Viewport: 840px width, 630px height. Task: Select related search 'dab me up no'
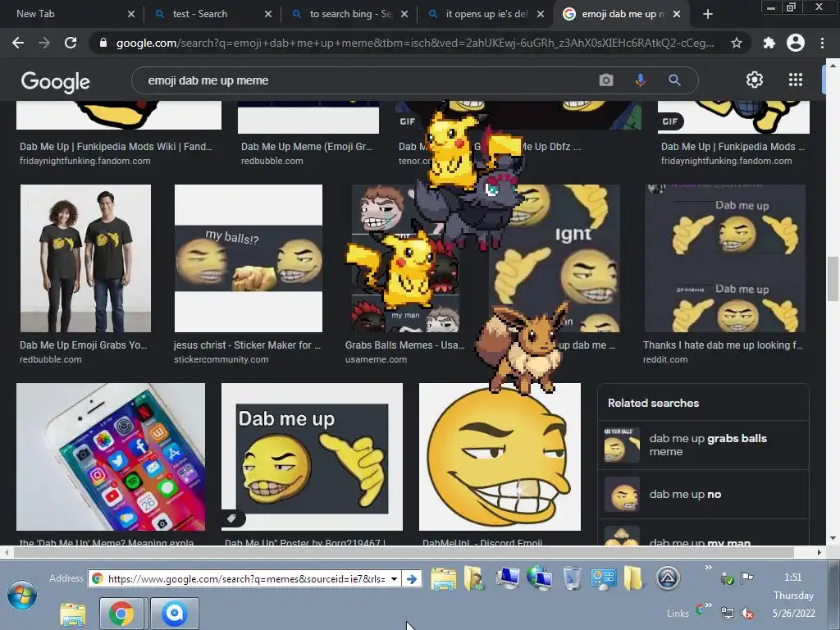[703, 494]
